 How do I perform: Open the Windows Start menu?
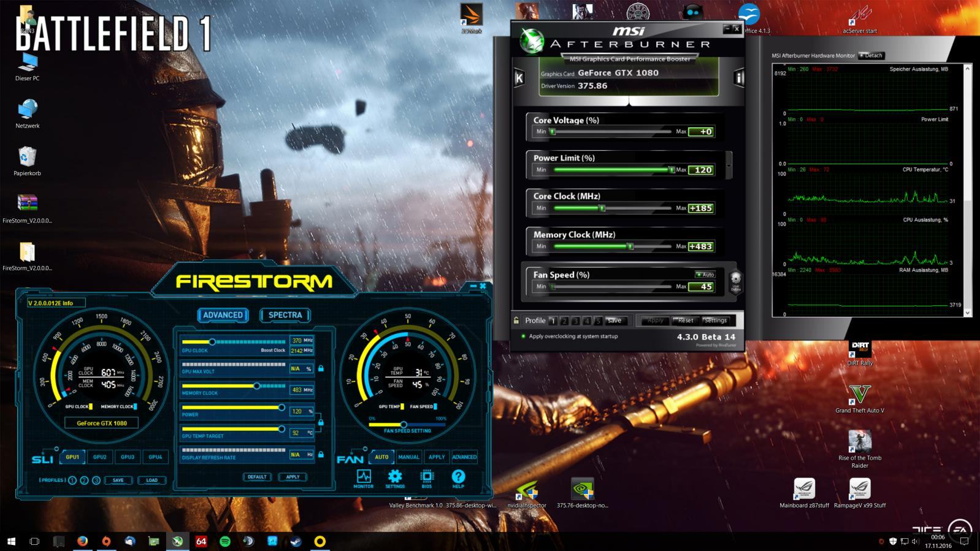click(11, 541)
